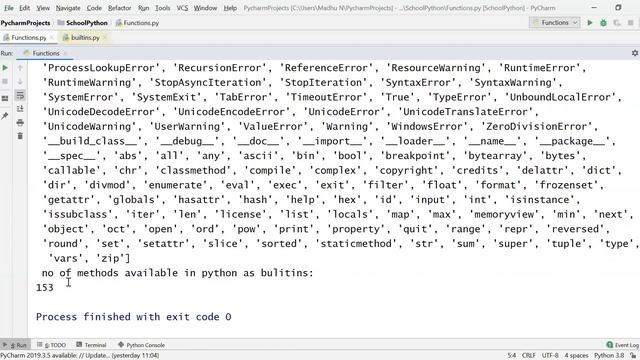
Task: Click 'UnboundLocalError' in output
Action: coord(560,97)
